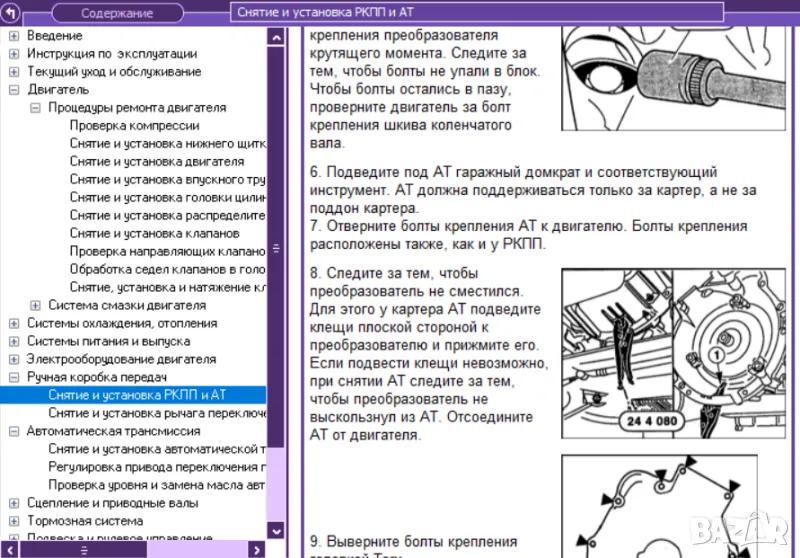
Task: Expand Система смазки двигателя
Action: [36, 306]
